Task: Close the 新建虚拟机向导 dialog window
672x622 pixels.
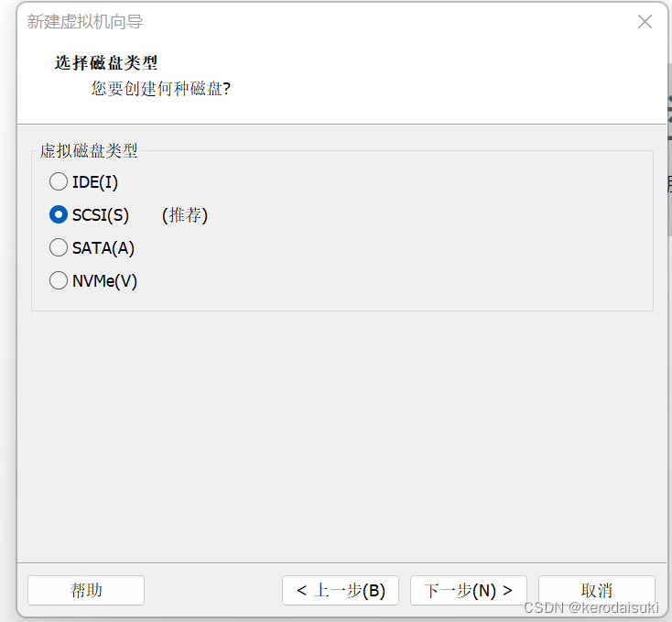Action: [x=645, y=22]
